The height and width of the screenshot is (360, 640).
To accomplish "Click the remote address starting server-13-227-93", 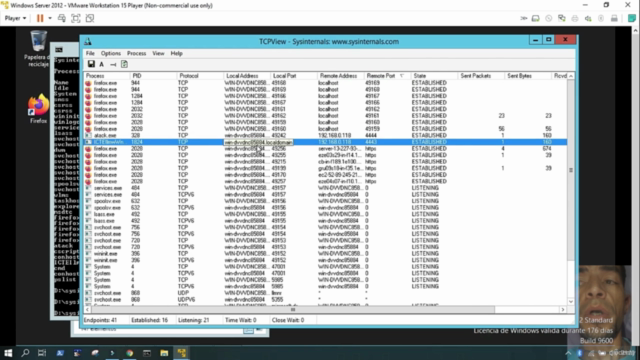I will click(340, 149).
